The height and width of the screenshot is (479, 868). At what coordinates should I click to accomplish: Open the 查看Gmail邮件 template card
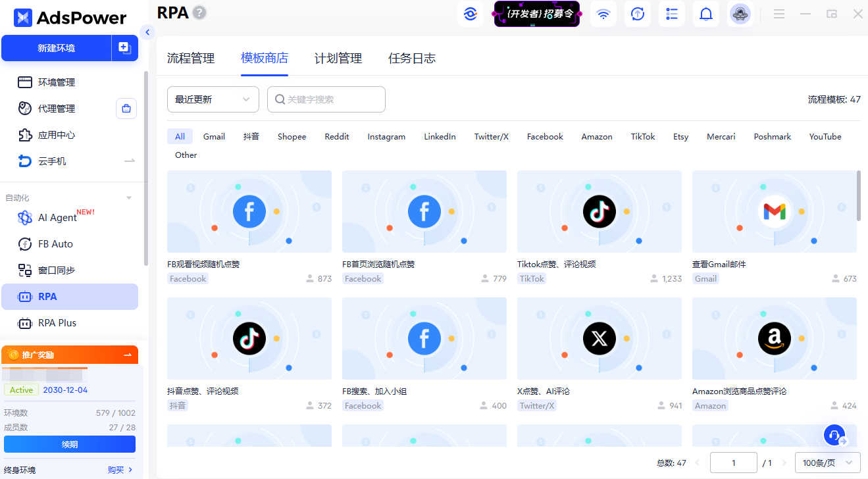point(775,226)
